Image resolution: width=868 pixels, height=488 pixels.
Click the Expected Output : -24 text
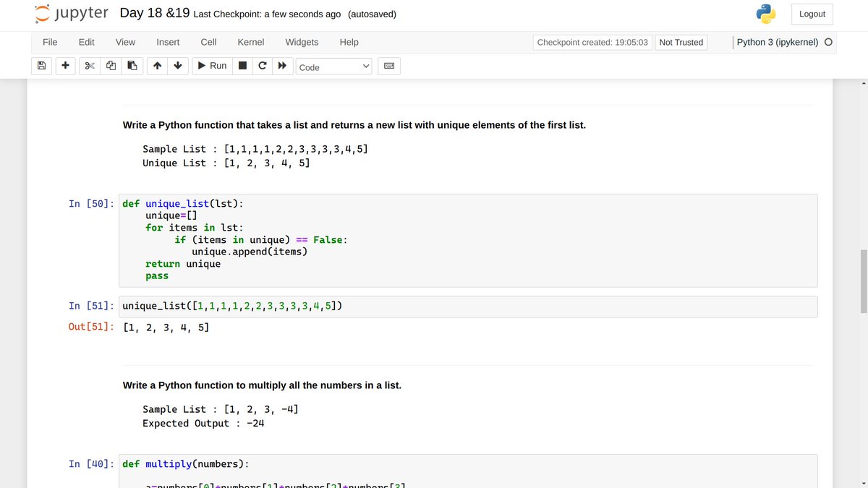coord(203,424)
